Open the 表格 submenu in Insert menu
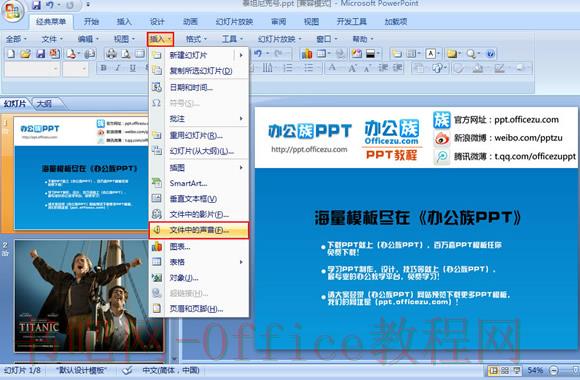The width and height of the screenshot is (580, 380). tap(199, 262)
